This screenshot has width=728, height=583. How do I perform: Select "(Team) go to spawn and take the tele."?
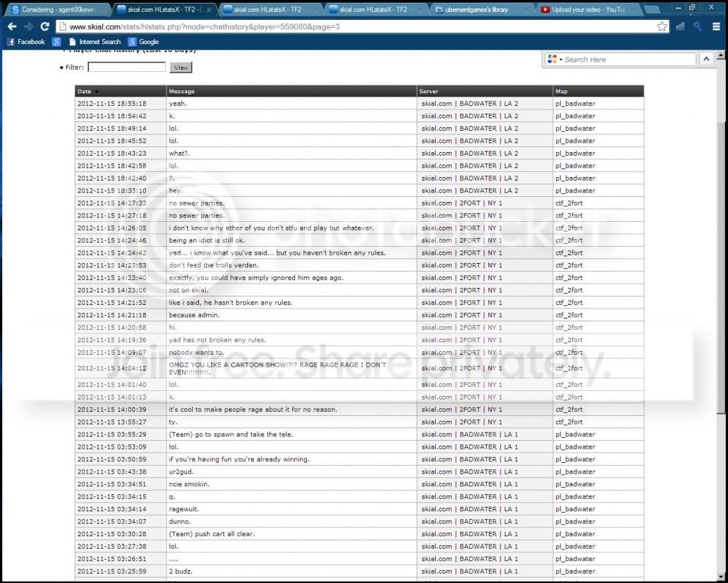231,434
